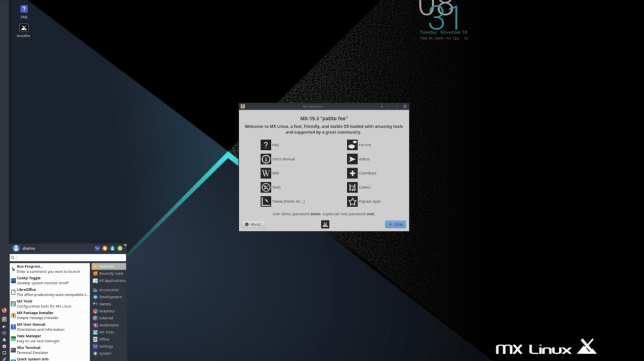Select the All Applications category
The height and width of the screenshot is (361, 644).
click(x=109, y=280)
